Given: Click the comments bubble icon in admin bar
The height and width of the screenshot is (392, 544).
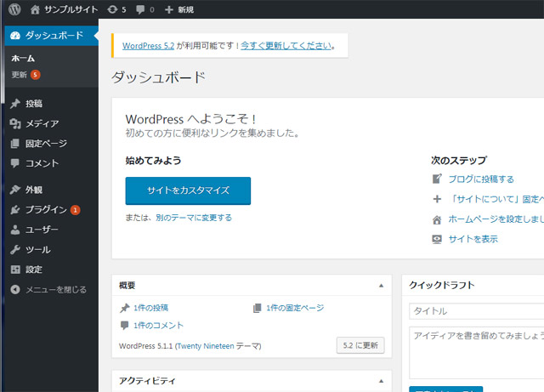Looking at the screenshot, I should point(140,9).
